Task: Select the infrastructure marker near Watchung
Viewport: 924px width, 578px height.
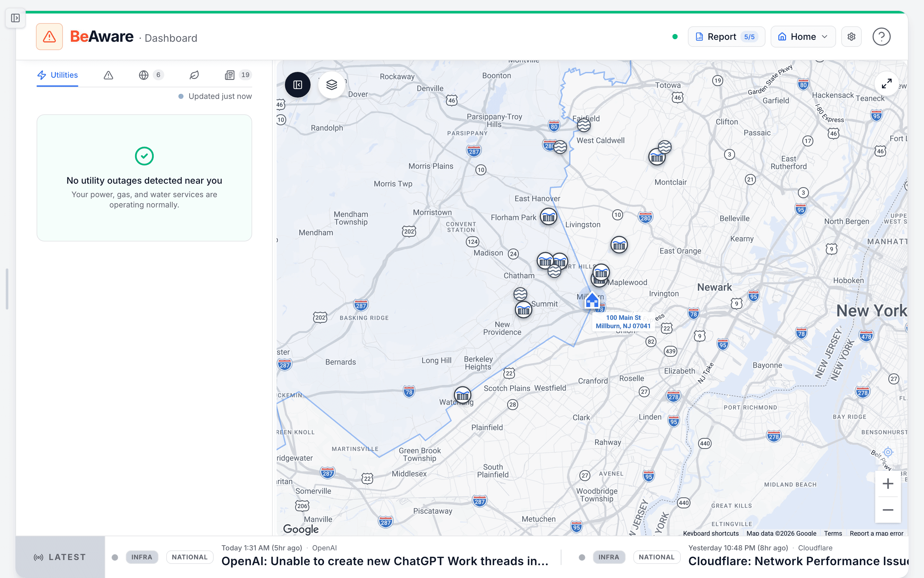Action: tap(462, 395)
